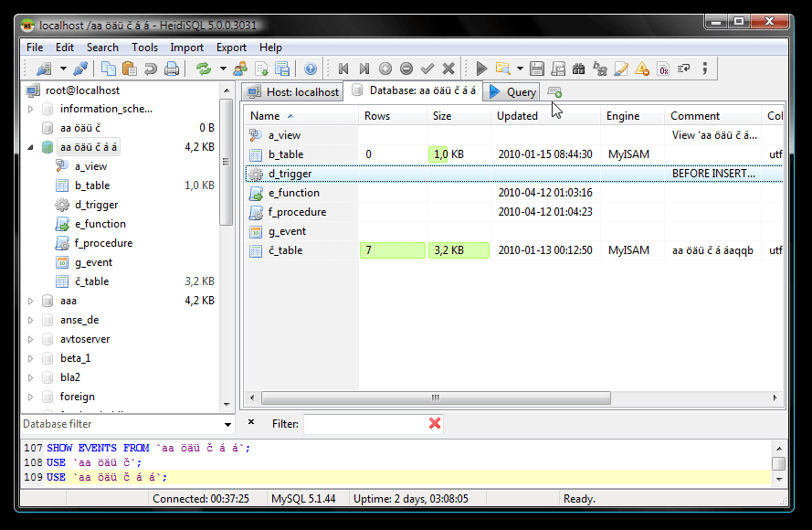
Task: Go to last row using the navigation icon
Action: [x=364, y=69]
